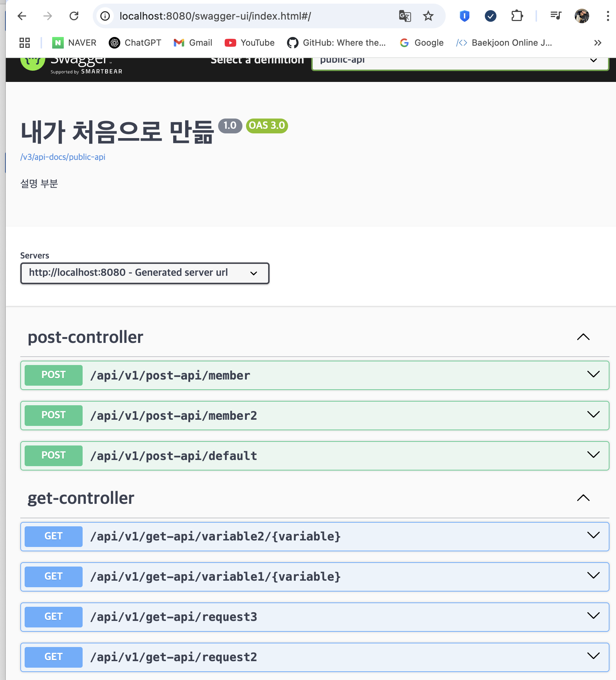This screenshot has width=616, height=680.
Task: Open the ChatGPT bookmark
Action: pos(134,42)
